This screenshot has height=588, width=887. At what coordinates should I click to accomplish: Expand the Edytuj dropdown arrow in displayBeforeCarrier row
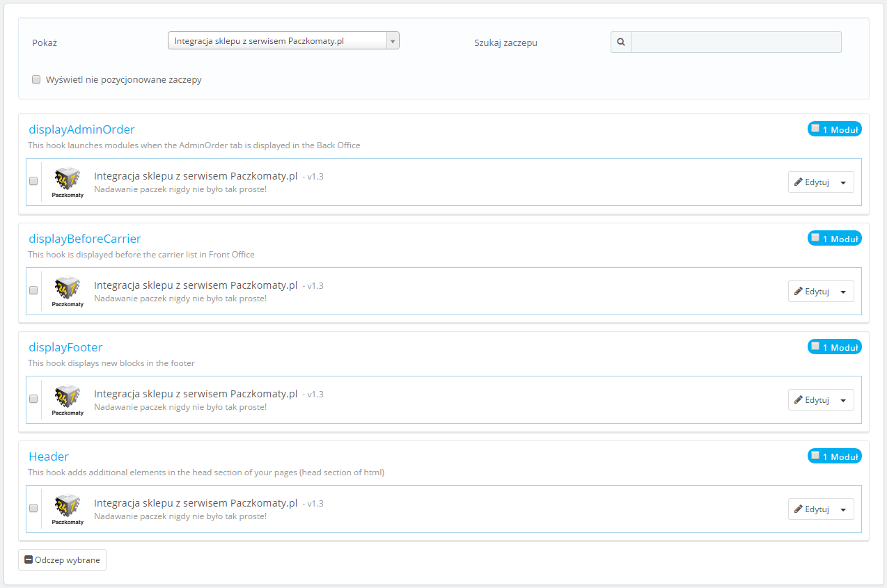tap(844, 292)
